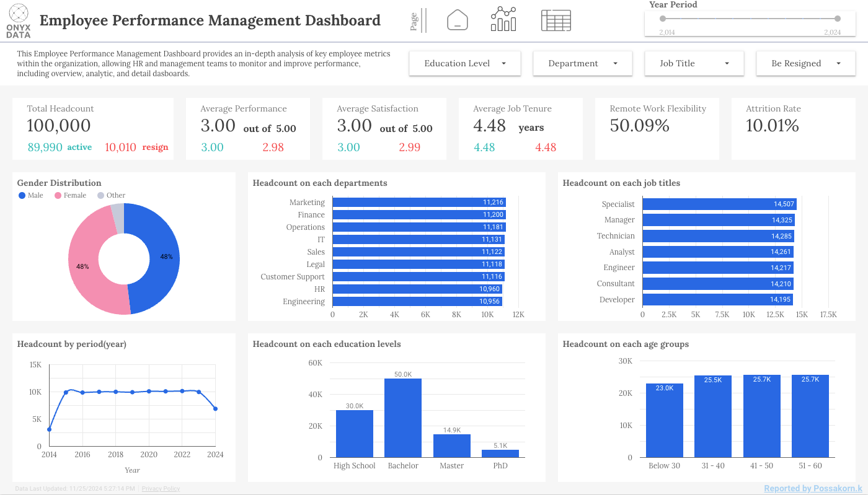Click the Year Period slider's 2014 handle
Screen dimensions: 868x495
point(663,19)
